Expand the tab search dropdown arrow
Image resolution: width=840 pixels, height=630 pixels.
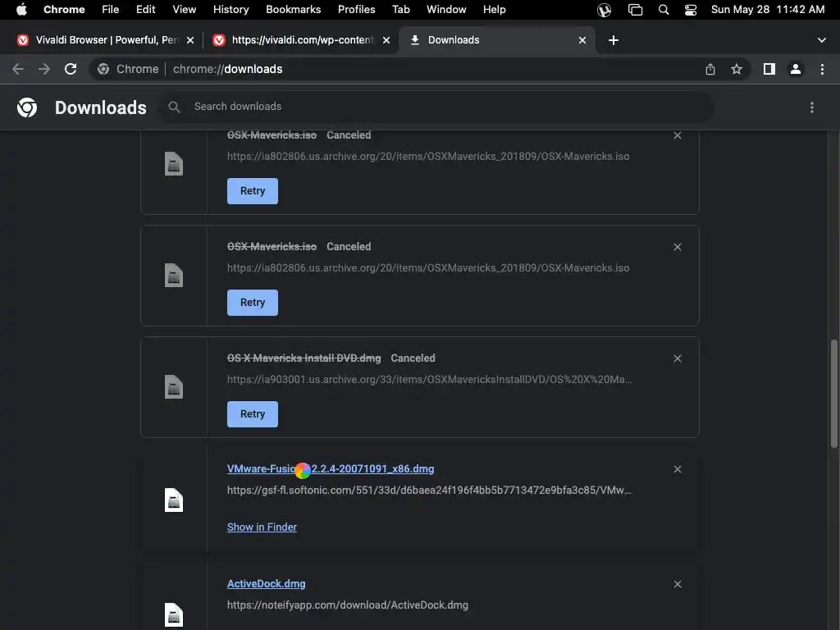point(822,40)
